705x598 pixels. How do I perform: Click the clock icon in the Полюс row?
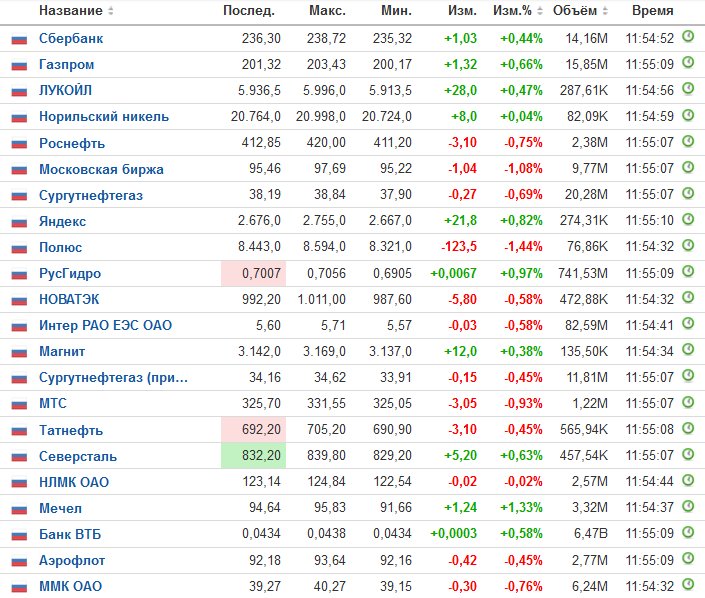point(688,245)
